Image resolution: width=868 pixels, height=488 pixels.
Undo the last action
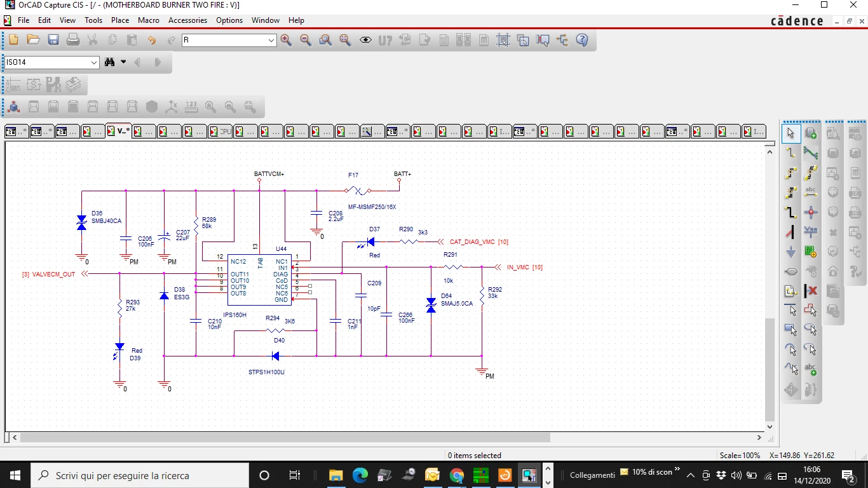pyautogui.click(x=152, y=40)
